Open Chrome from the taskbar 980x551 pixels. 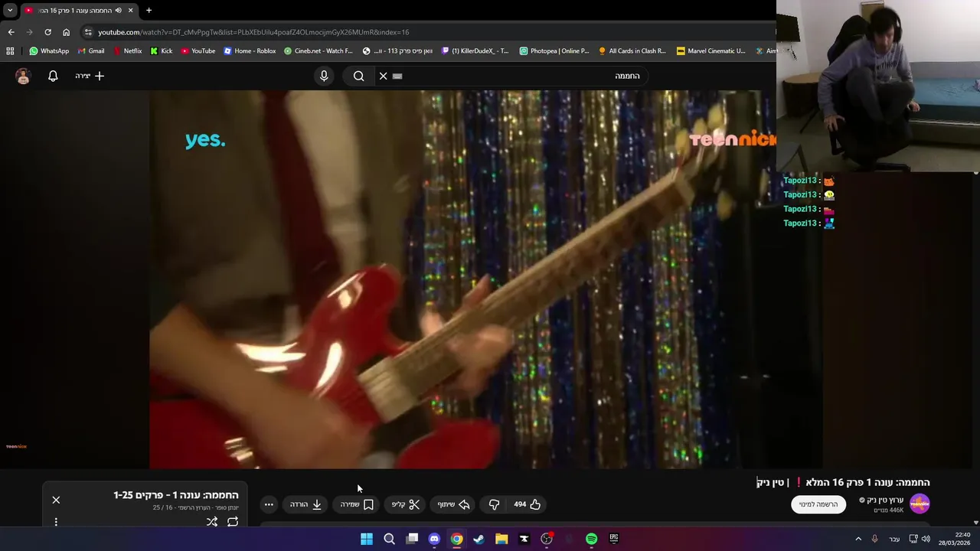[456, 539]
